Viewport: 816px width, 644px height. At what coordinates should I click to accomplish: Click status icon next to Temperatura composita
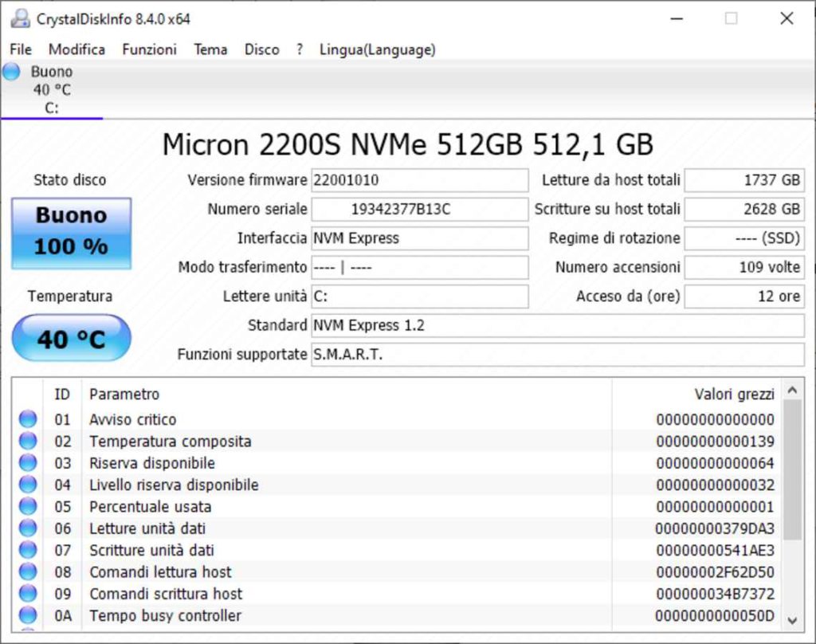tap(28, 441)
